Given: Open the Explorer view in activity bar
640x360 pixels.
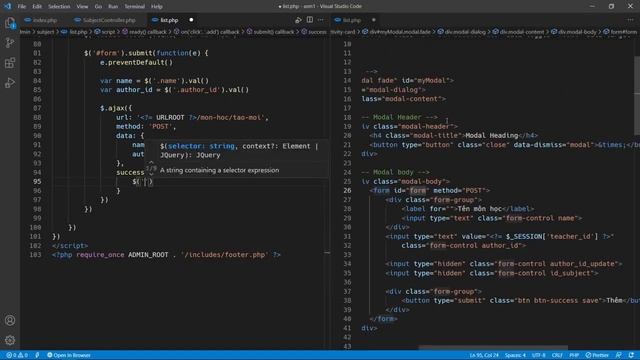Looking at the screenshot, I should point(10,23).
